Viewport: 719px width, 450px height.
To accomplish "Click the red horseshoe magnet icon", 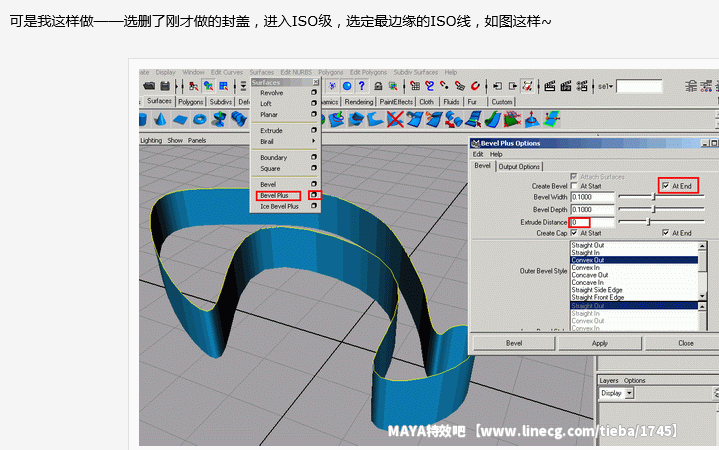I will pos(475,86).
